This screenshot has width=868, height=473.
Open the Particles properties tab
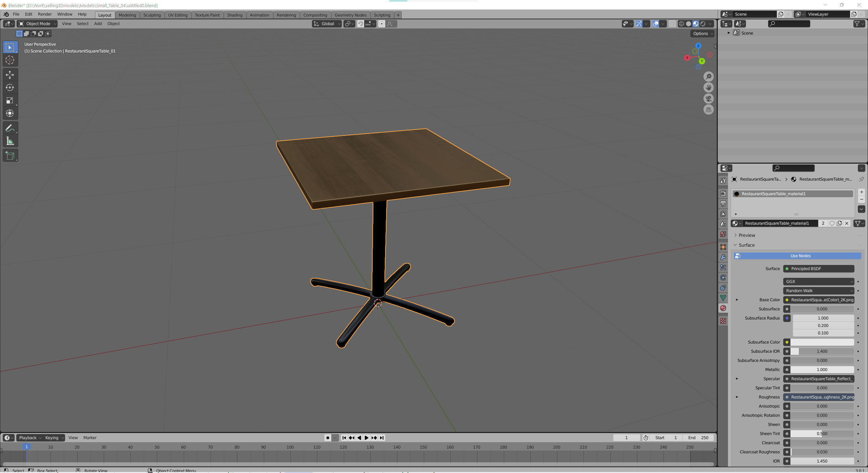coord(723,268)
